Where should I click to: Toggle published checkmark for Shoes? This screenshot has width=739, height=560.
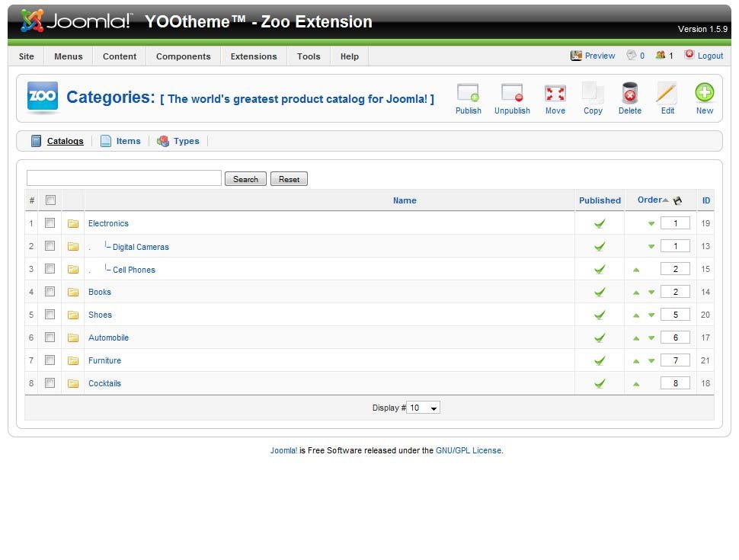[x=600, y=315]
